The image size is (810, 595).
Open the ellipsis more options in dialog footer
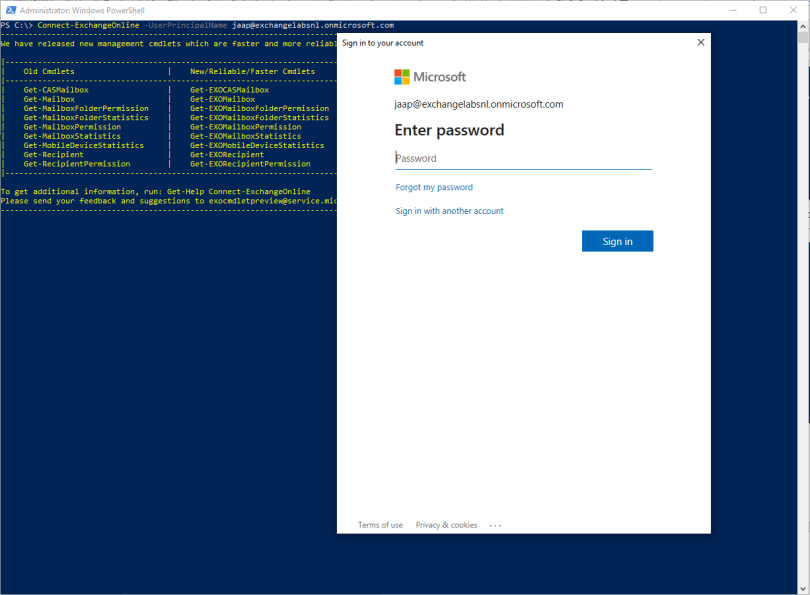point(495,525)
